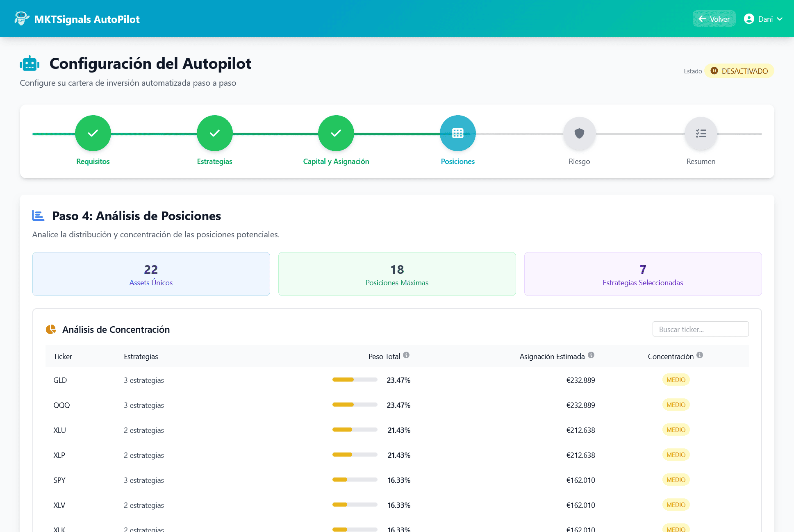
Task: Click the GLD weight progress bar
Action: pyautogui.click(x=355, y=380)
